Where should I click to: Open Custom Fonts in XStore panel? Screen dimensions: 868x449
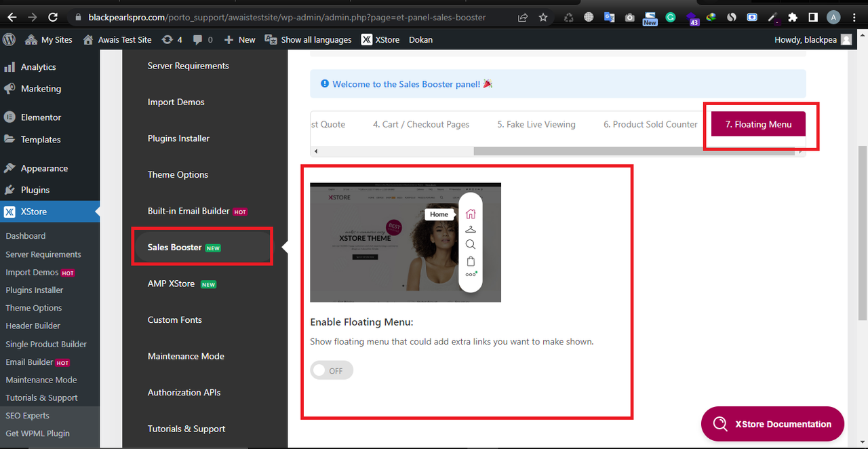175,320
